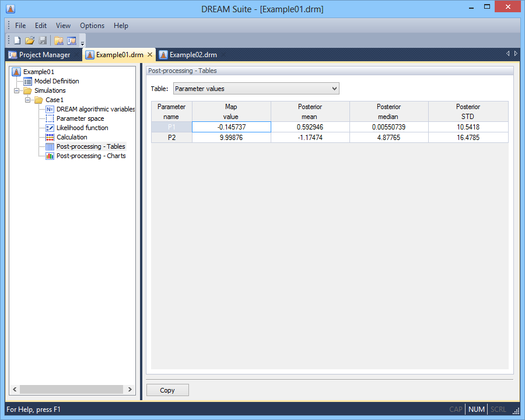Collapse the Simulations tree node

pos(16,90)
